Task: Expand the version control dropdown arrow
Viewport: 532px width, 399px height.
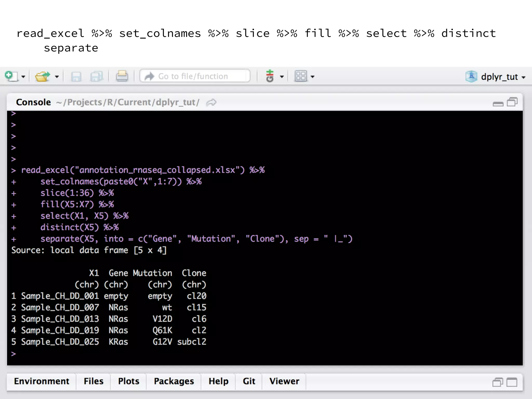Action: pyautogui.click(x=282, y=77)
